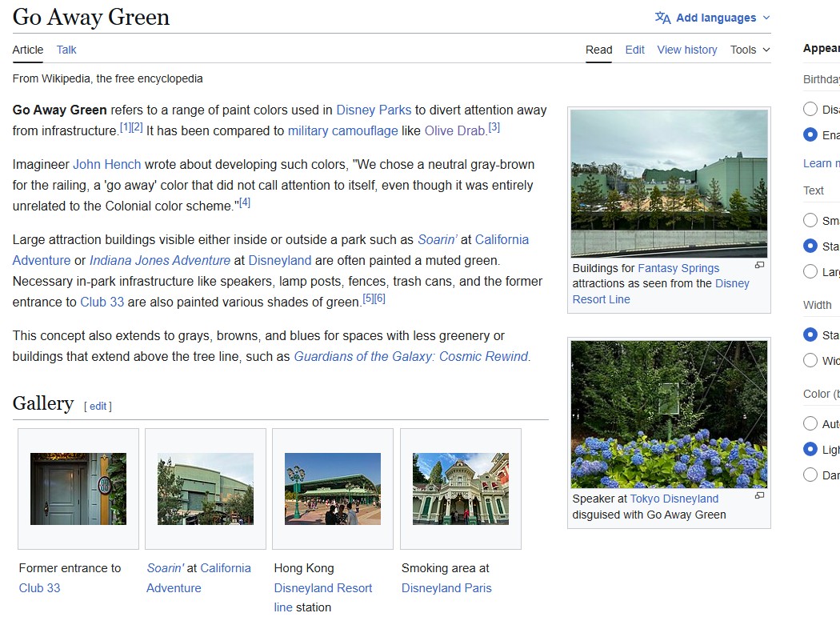Image resolution: width=840 pixels, height=629 pixels.
Task: Open the Soarin' building gallery thumbnail
Action: 206,489
